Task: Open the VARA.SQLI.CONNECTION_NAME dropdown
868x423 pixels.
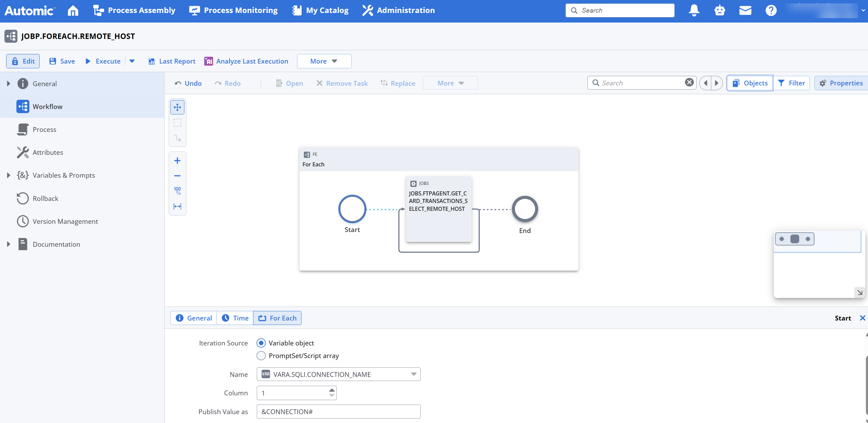Action: (414, 374)
